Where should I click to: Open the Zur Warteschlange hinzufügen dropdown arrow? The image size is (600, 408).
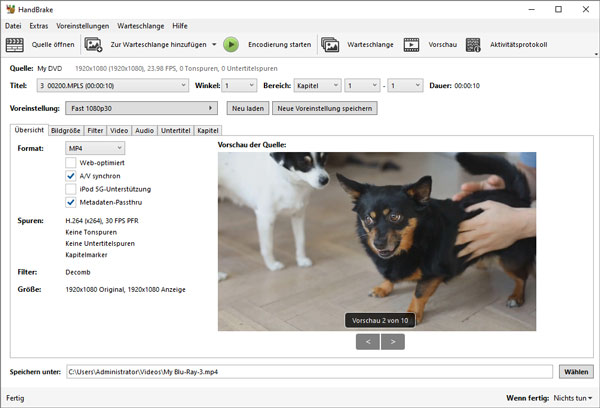click(x=214, y=45)
